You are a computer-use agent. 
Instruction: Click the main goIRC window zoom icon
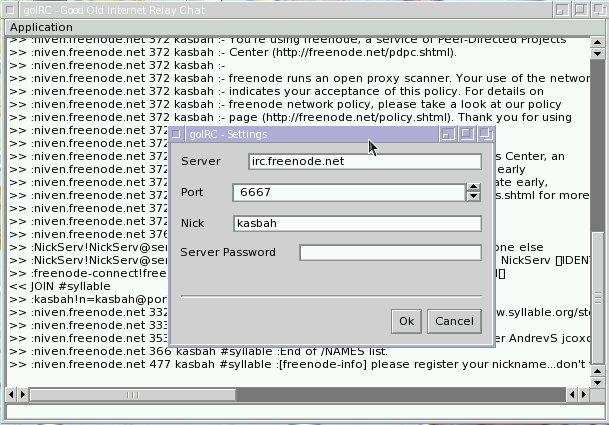tap(580, 10)
